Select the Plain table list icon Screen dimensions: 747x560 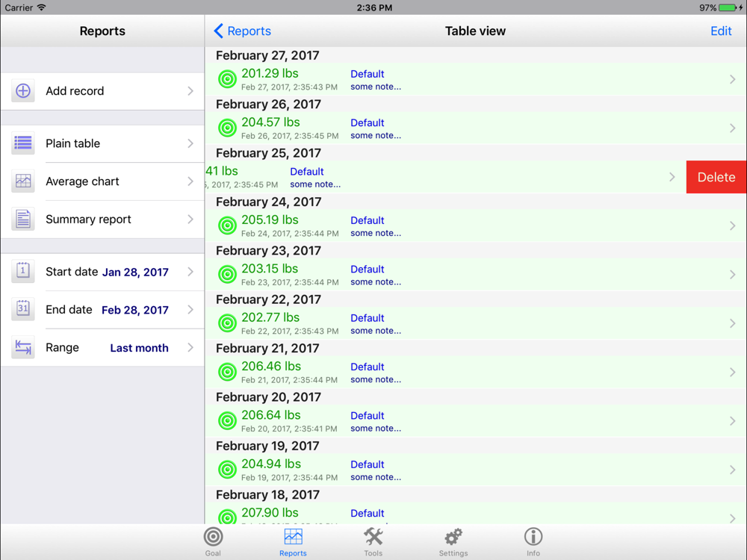pyautogui.click(x=23, y=143)
